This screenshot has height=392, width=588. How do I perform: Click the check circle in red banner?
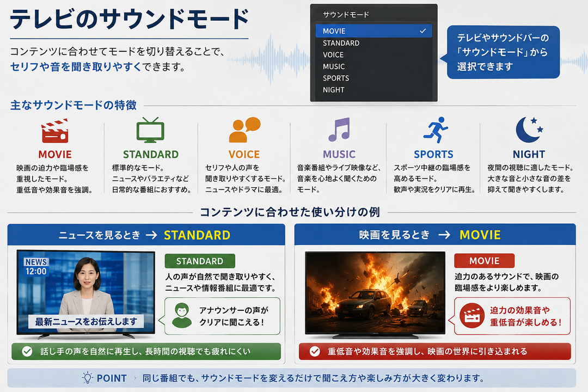(315, 352)
